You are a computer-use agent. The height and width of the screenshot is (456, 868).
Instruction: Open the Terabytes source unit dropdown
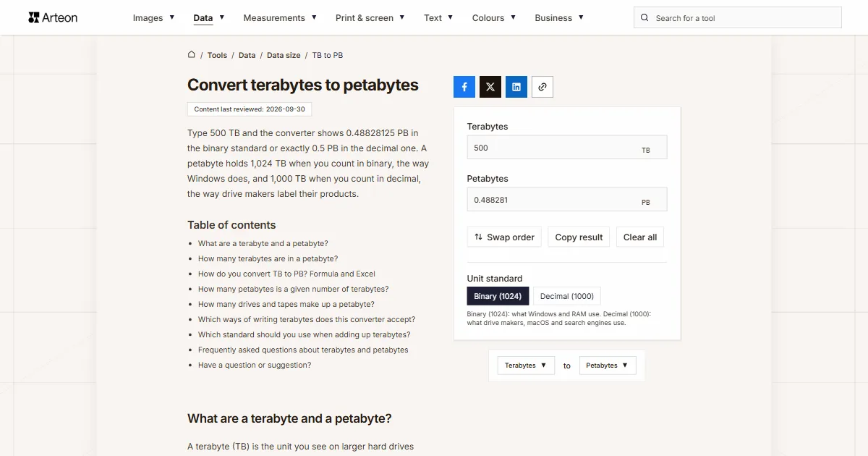point(526,366)
